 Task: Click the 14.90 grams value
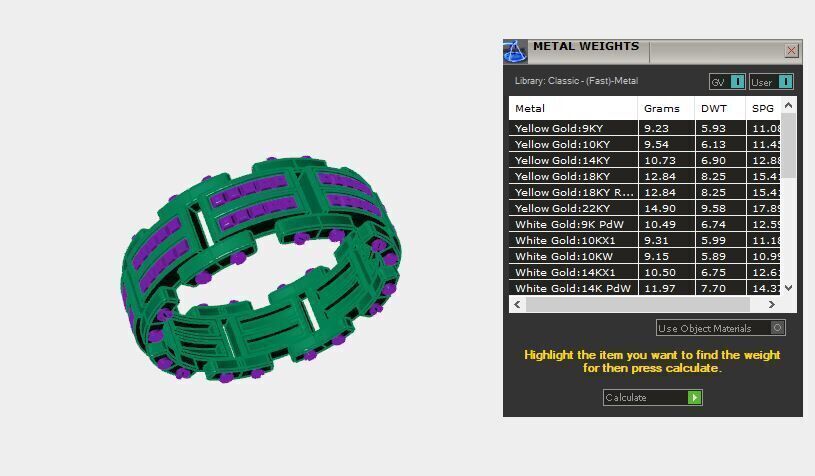click(660, 208)
